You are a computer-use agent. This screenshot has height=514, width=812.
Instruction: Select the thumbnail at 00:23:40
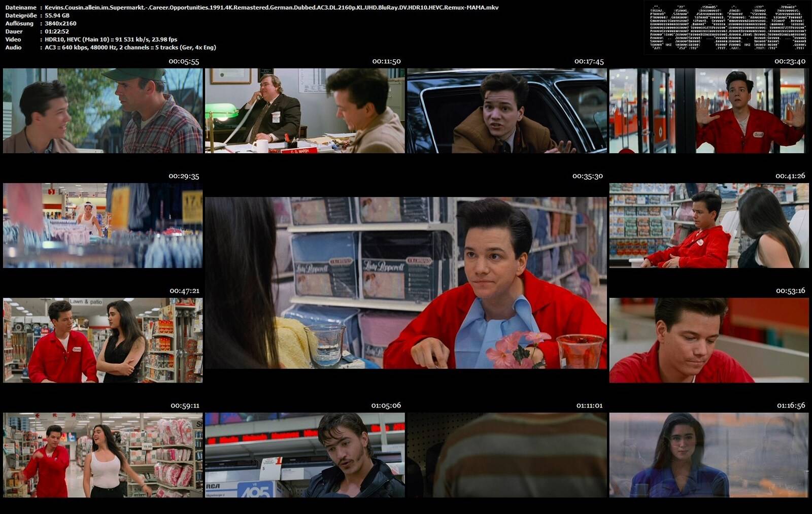709,111
